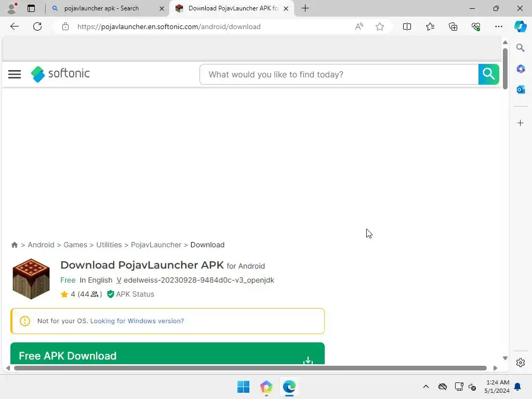Go to home via breadcrumb house icon
532x399 pixels.
click(x=14, y=245)
